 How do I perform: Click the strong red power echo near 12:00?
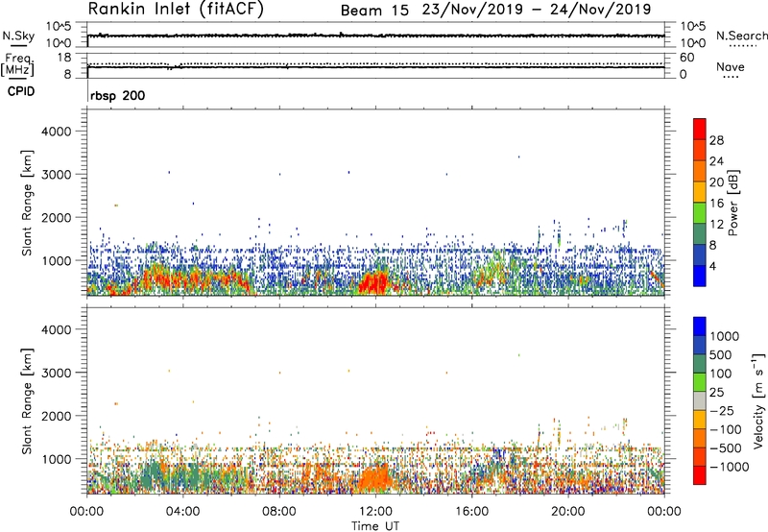pos(373,283)
